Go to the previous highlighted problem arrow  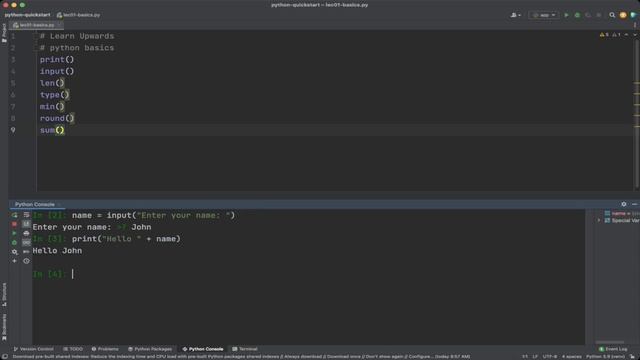[627, 35]
